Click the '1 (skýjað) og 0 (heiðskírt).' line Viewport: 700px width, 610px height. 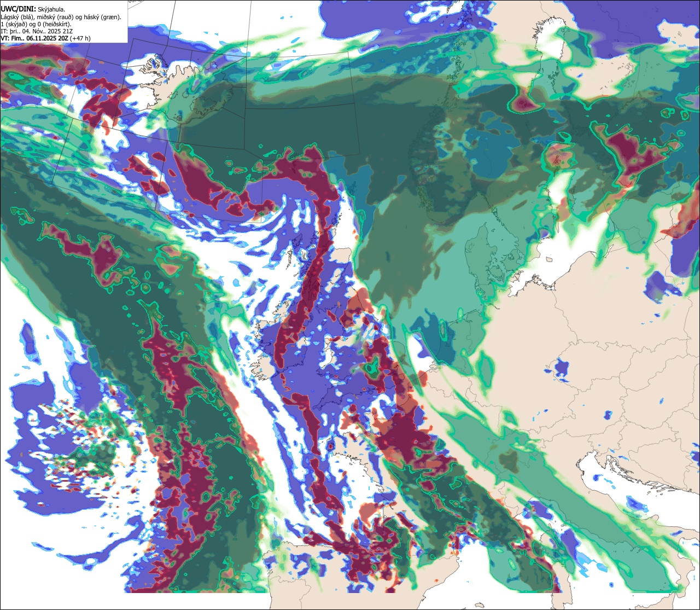(x=36, y=24)
